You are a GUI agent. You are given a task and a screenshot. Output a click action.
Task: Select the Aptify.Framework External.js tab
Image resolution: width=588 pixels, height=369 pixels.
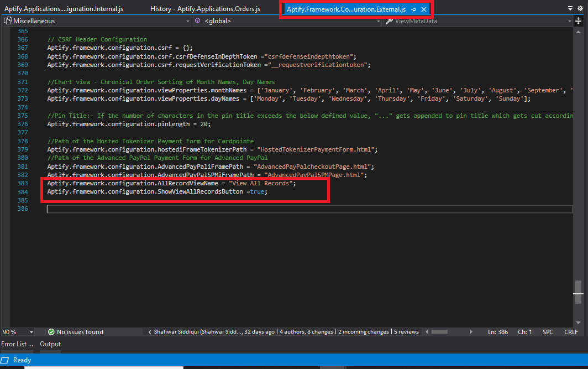click(x=346, y=9)
